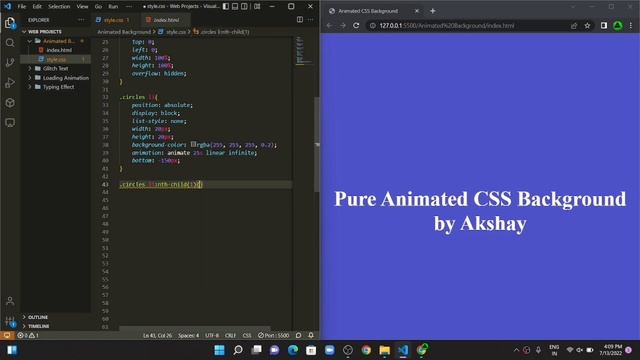Open the Explorer view in activity bar
This screenshot has width=640, height=360.
[x=10, y=23]
